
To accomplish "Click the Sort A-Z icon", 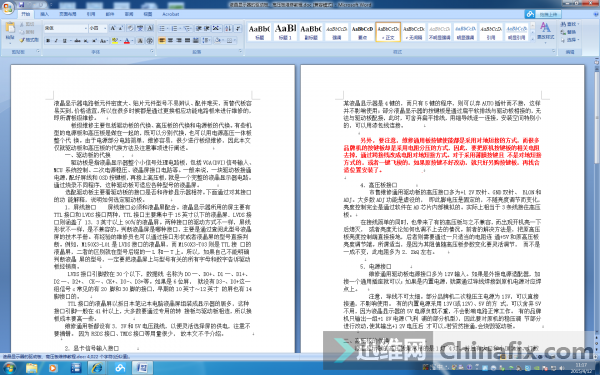I will tap(228, 28).
